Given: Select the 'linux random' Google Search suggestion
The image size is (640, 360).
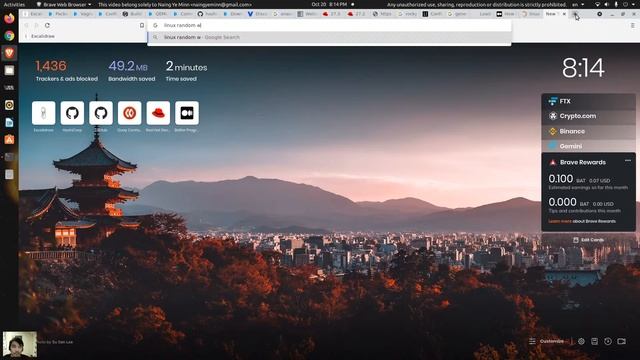Looking at the screenshot, I should 329,37.
